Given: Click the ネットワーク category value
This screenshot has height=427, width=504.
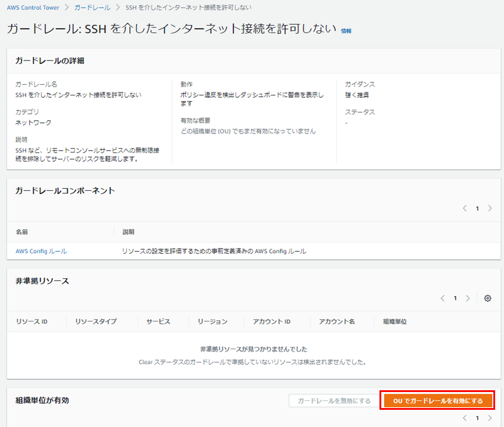Looking at the screenshot, I should coord(33,123).
